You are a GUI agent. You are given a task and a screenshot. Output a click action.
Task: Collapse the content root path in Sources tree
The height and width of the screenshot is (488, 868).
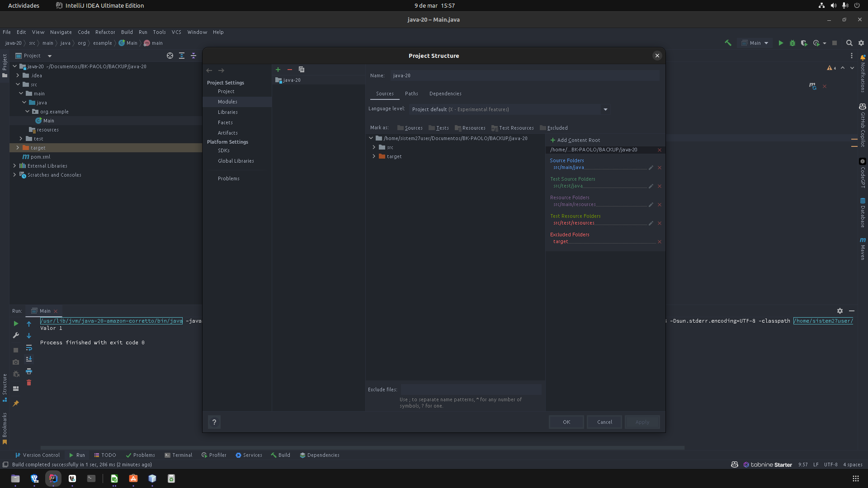(371, 138)
